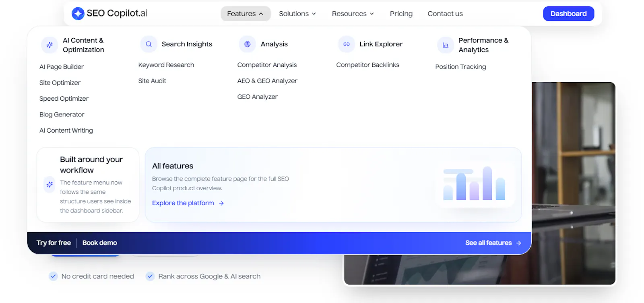
Task: Click the AI Content & Optimization heading
Action: coord(83,45)
